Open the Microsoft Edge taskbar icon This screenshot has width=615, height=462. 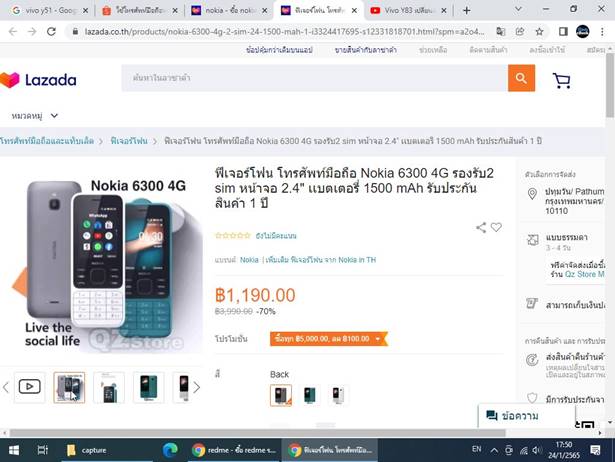click(170, 450)
